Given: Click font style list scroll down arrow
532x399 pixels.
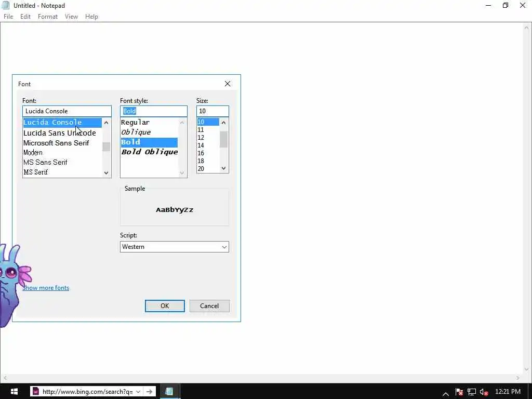Looking at the screenshot, I should (182, 172).
